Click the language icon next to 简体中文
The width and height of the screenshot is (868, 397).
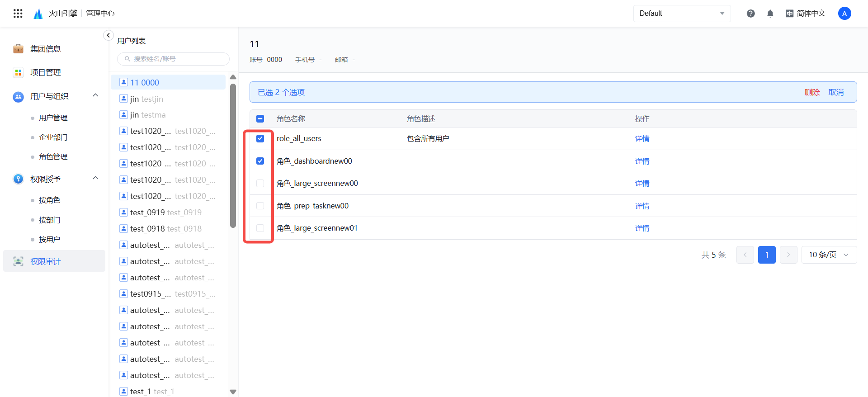click(789, 14)
